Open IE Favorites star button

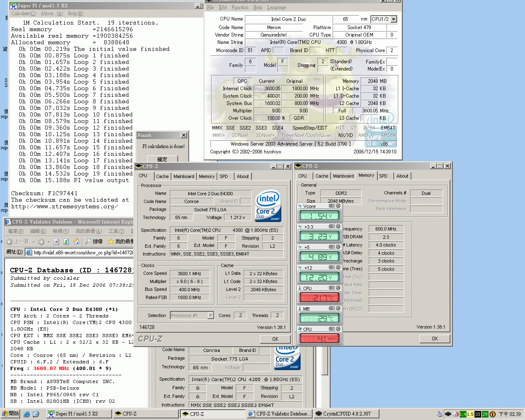click(x=121, y=242)
